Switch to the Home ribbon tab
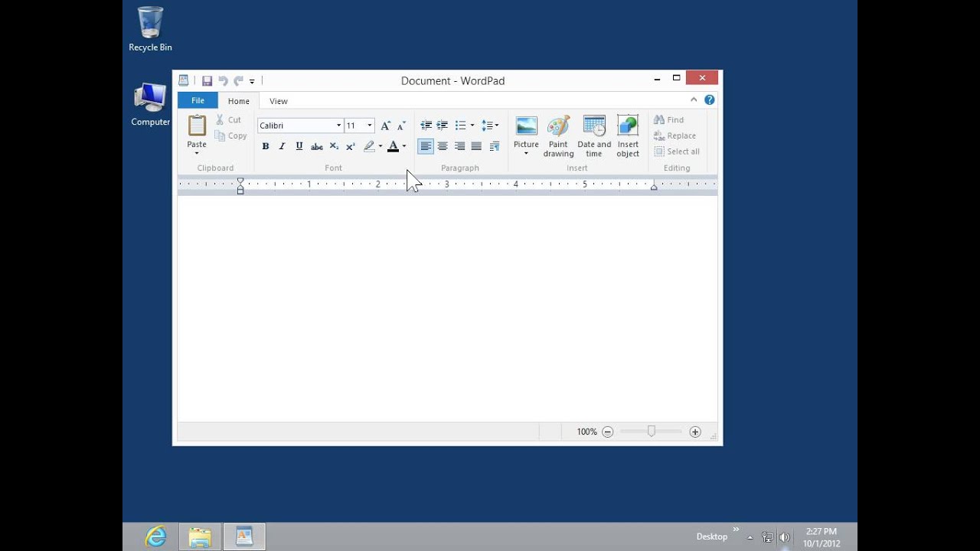Viewport: 980px width, 551px height. click(x=238, y=101)
